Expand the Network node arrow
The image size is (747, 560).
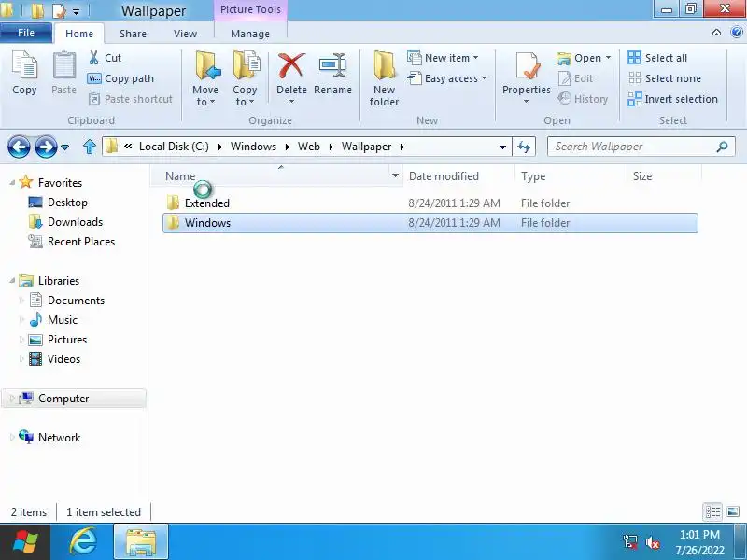[x=12, y=437]
